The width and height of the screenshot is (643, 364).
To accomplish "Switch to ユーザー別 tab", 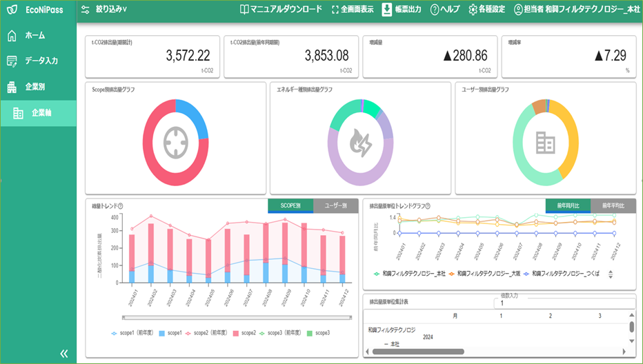I will point(336,205).
